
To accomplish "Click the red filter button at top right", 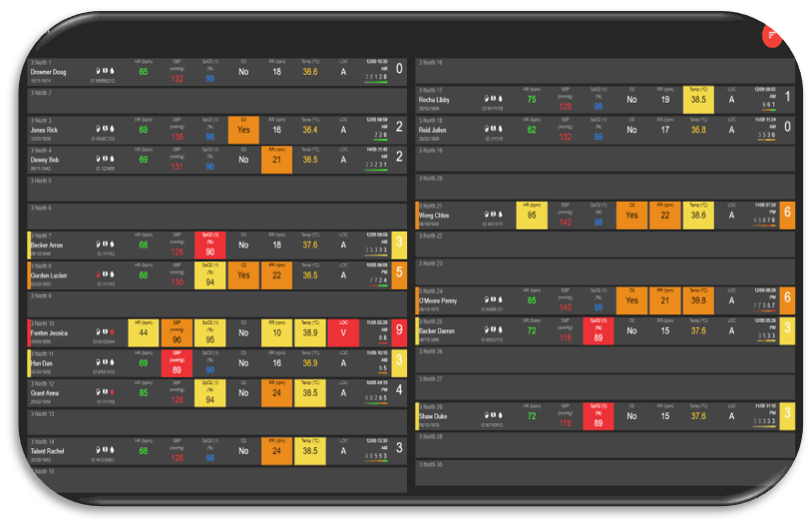I will [x=772, y=34].
